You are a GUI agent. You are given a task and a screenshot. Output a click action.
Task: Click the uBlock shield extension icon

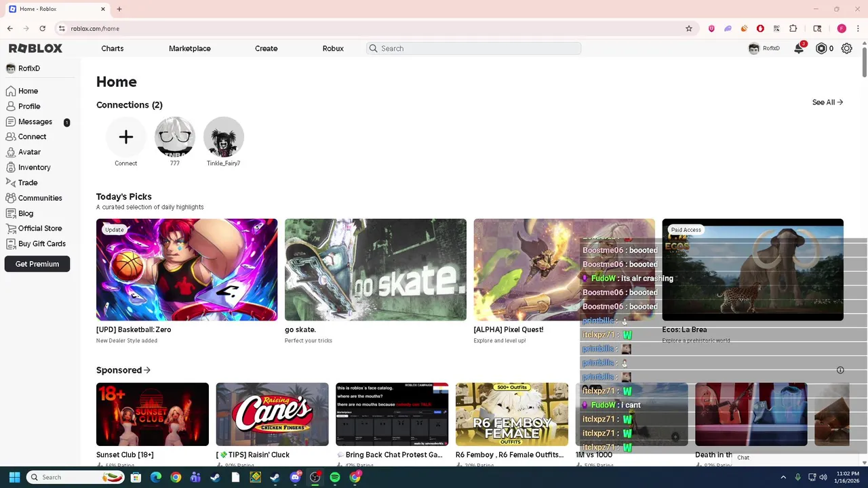[711, 28]
